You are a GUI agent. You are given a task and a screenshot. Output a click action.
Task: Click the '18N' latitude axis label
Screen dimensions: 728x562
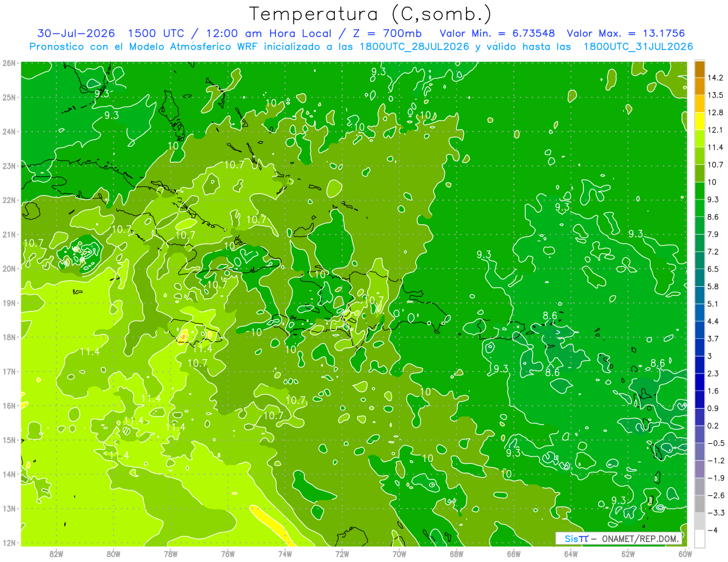[x=8, y=337]
